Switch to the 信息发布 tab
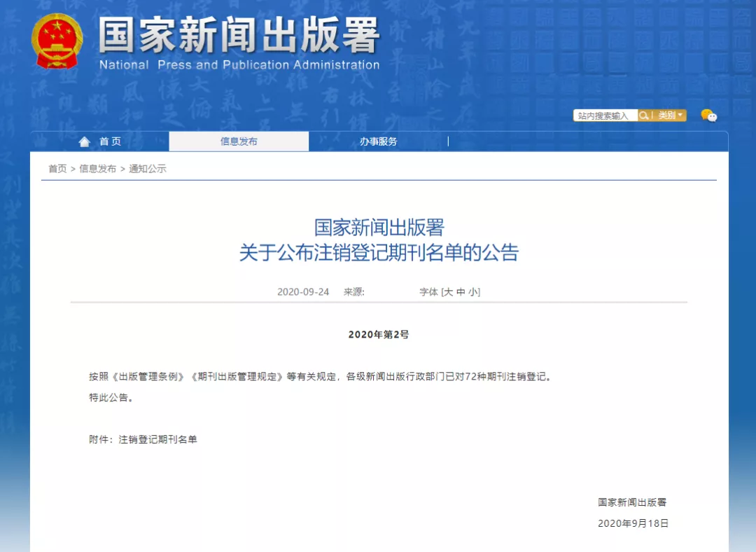Image resolution: width=756 pixels, height=552 pixels. tap(239, 142)
